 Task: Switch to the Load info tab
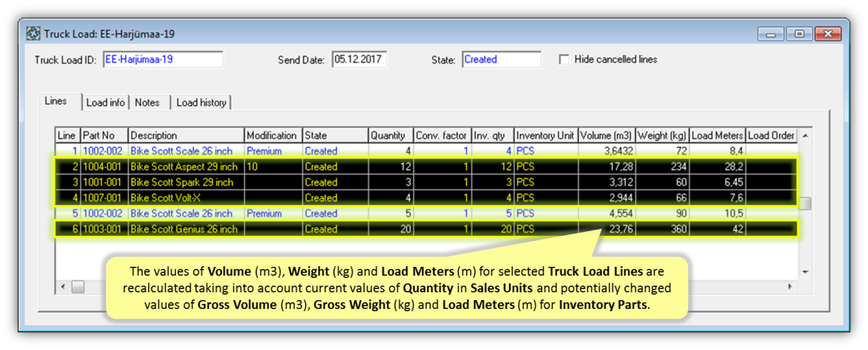(x=105, y=102)
